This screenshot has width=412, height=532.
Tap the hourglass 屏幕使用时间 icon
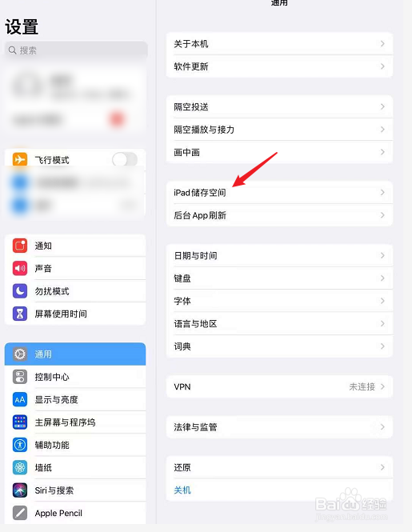[x=20, y=314]
